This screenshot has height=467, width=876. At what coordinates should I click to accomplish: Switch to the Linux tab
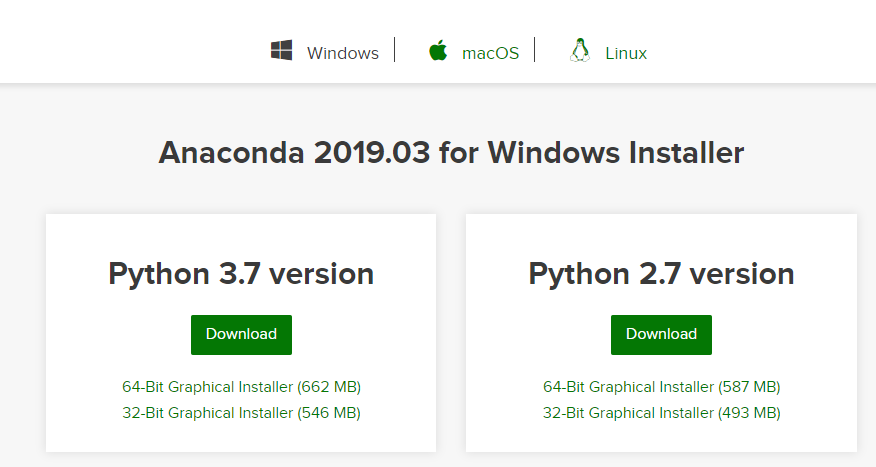[626, 53]
